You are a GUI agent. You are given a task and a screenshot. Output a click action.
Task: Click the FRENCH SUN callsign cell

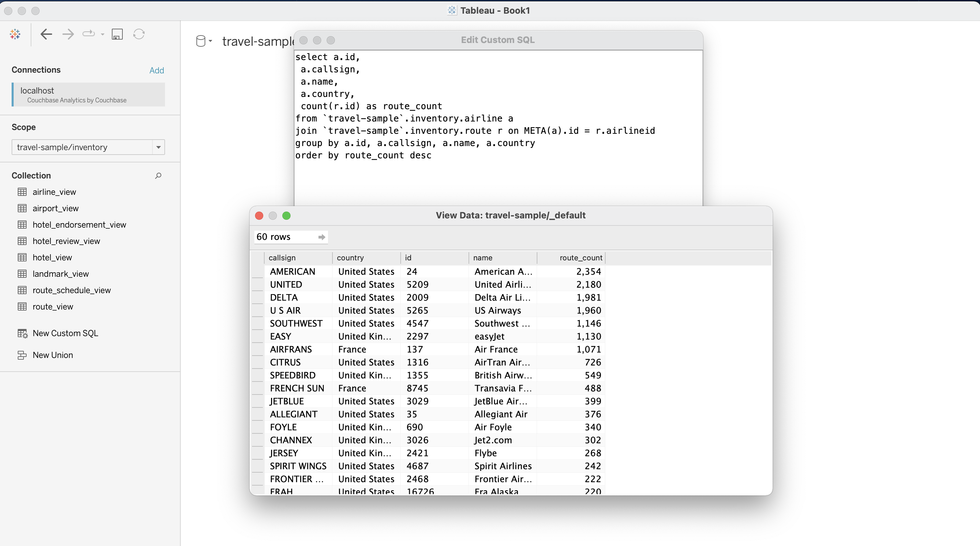pos(298,388)
